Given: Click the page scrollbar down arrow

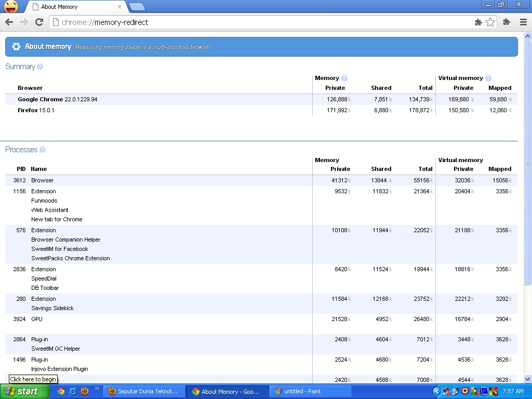Looking at the screenshot, I should coord(528,379).
